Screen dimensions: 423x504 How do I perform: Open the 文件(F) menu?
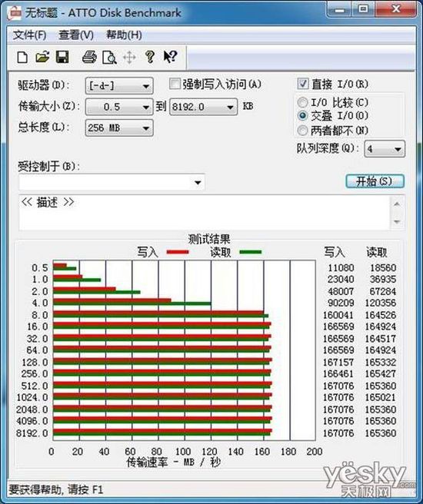pyautogui.click(x=29, y=35)
